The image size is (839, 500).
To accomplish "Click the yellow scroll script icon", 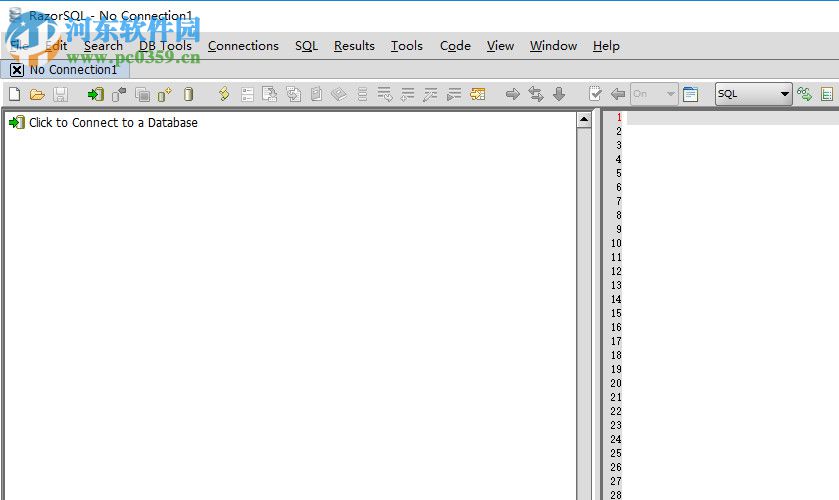I will tap(224, 94).
